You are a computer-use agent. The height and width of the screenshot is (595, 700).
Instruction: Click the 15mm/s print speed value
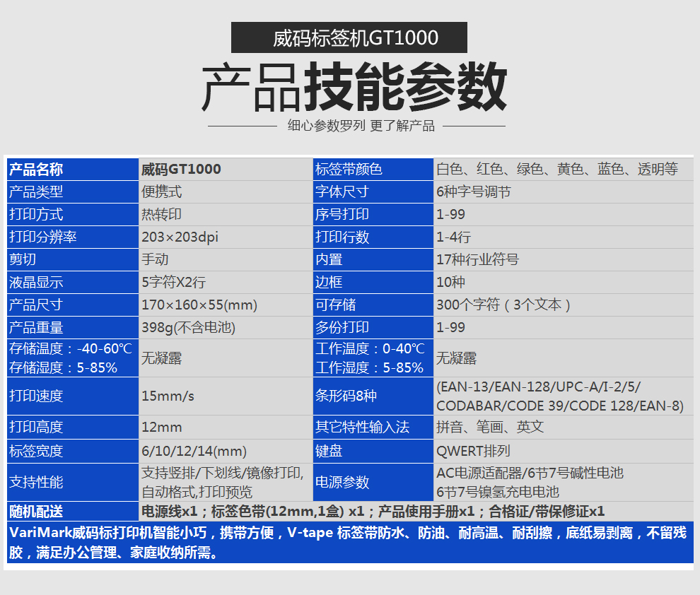[x=168, y=396]
